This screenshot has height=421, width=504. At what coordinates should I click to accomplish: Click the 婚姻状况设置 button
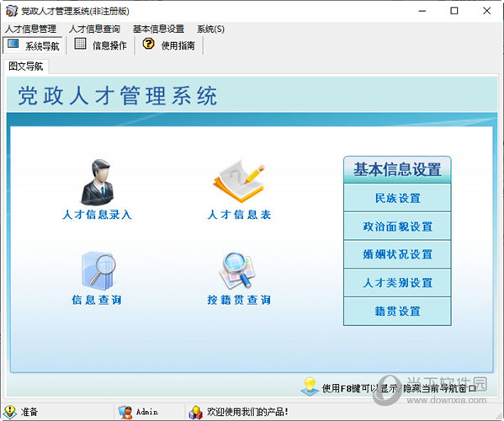[x=397, y=254]
